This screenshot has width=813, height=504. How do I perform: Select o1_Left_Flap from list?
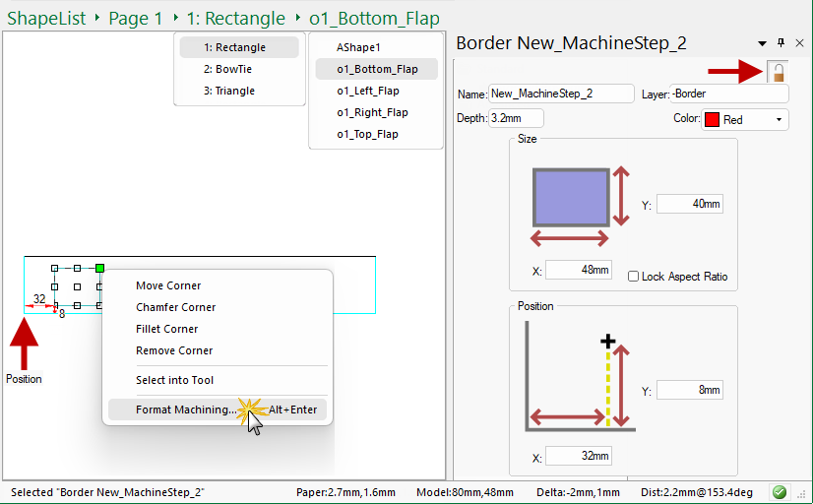point(367,91)
